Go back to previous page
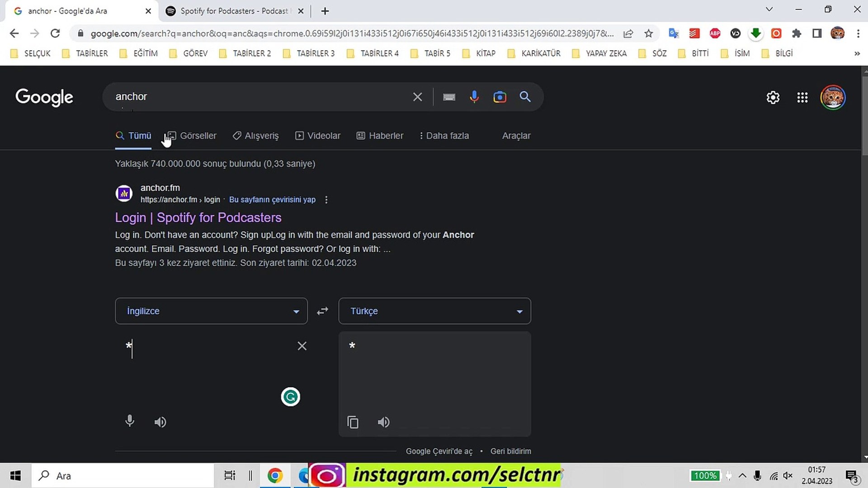The height and width of the screenshot is (488, 868). (x=14, y=33)
